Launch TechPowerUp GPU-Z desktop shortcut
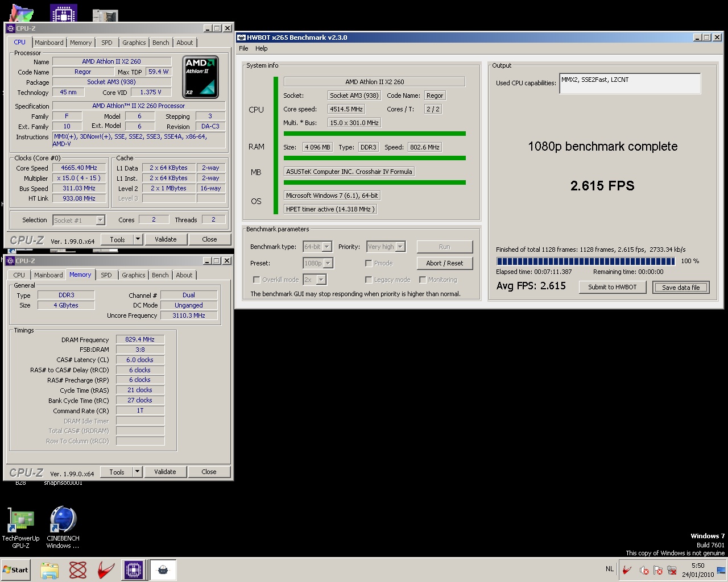Image resolution: width=728 pixels, height=582 pixels. pos(21,528)
